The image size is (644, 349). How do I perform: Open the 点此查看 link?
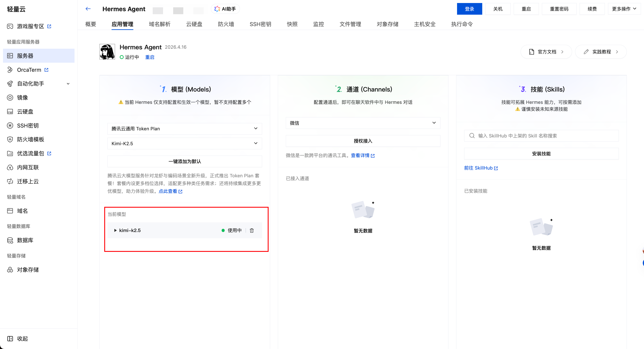[170, 191]
